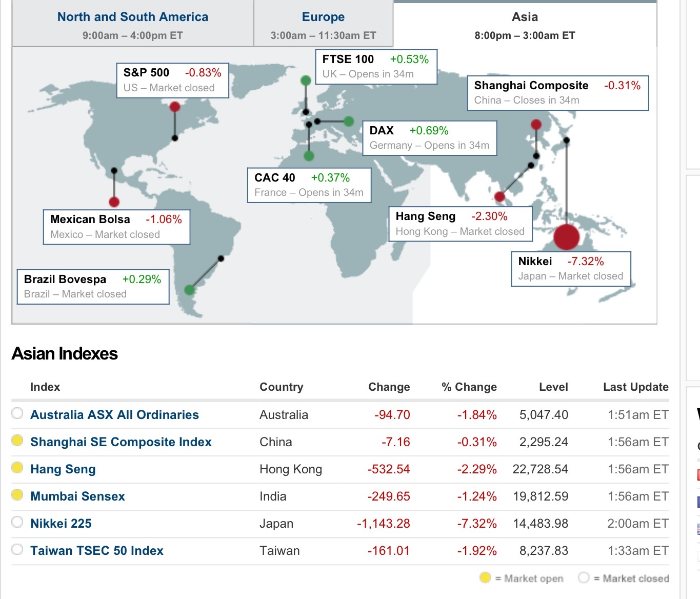
Task: Click the Brazil Bovespa green map marker
Action: [189, 290]
